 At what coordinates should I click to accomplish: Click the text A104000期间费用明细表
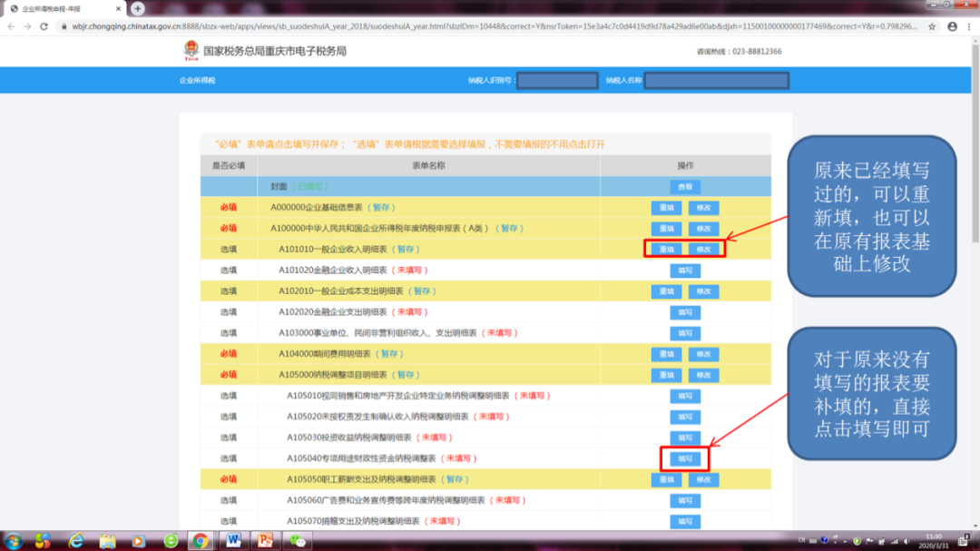point(324,354)
